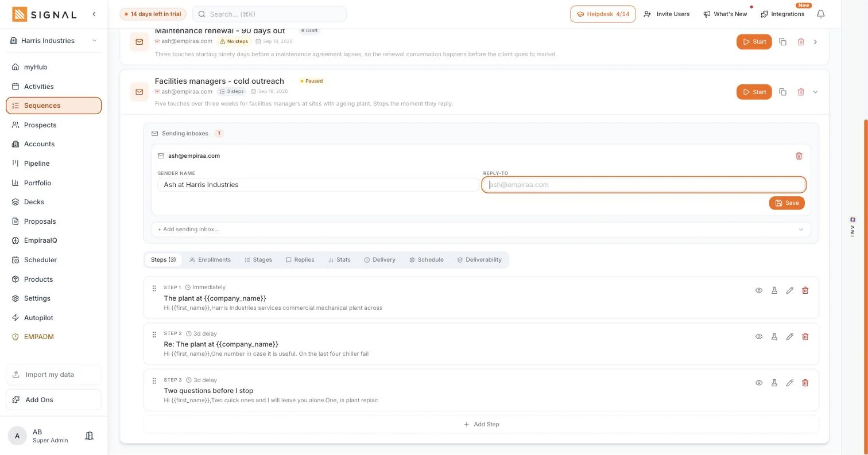Viewport: 868px width, 455px height.
Task: Open EMPADM in sidebar
Action: click(x=54, y=337)
